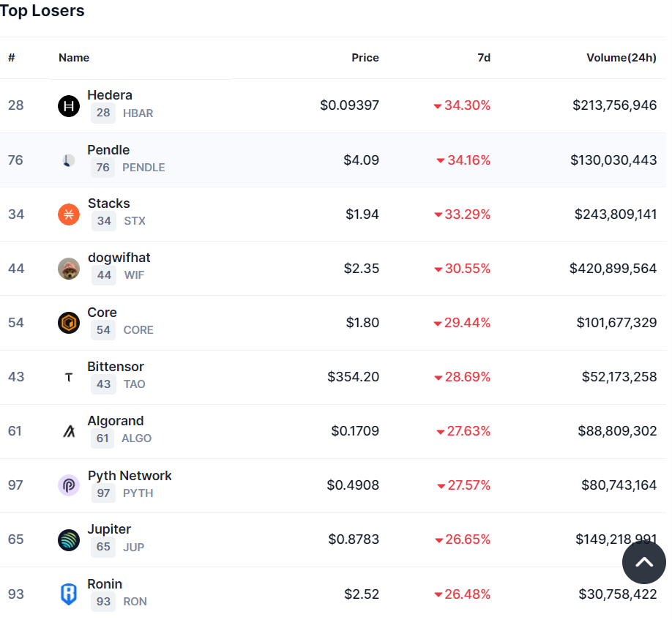The image size is (672, 620).
Task: Click the orange Stacks logo icon
Action: [x=69, y=214]
